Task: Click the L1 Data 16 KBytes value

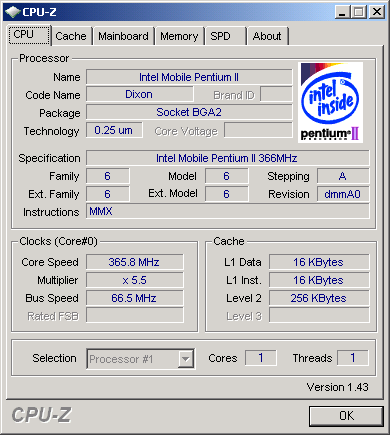Action: pos(319,262)
